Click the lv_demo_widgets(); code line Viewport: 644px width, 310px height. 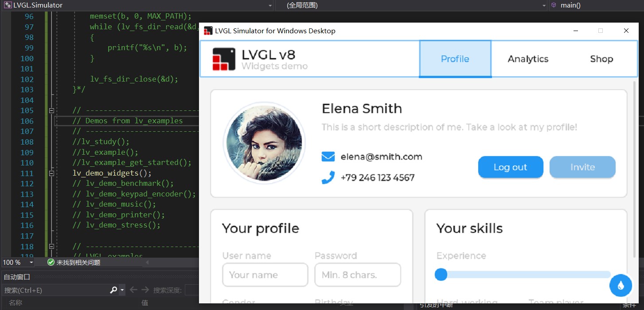[112, 173]
